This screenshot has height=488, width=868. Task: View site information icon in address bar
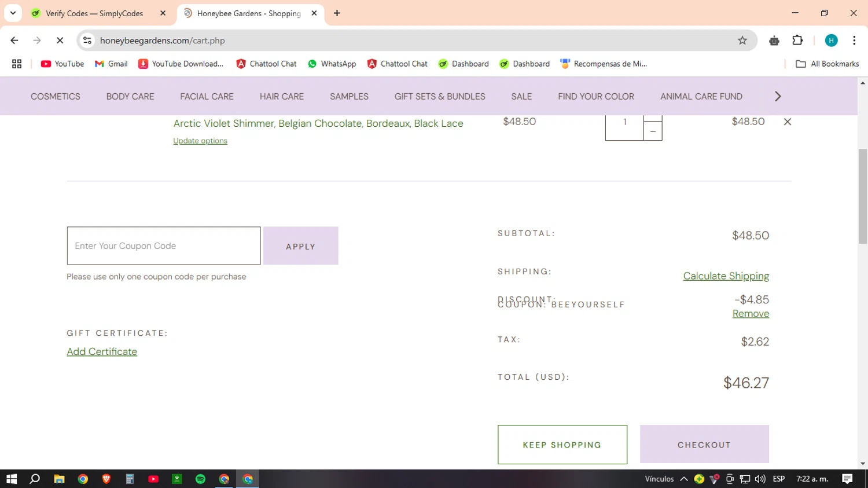87,41
